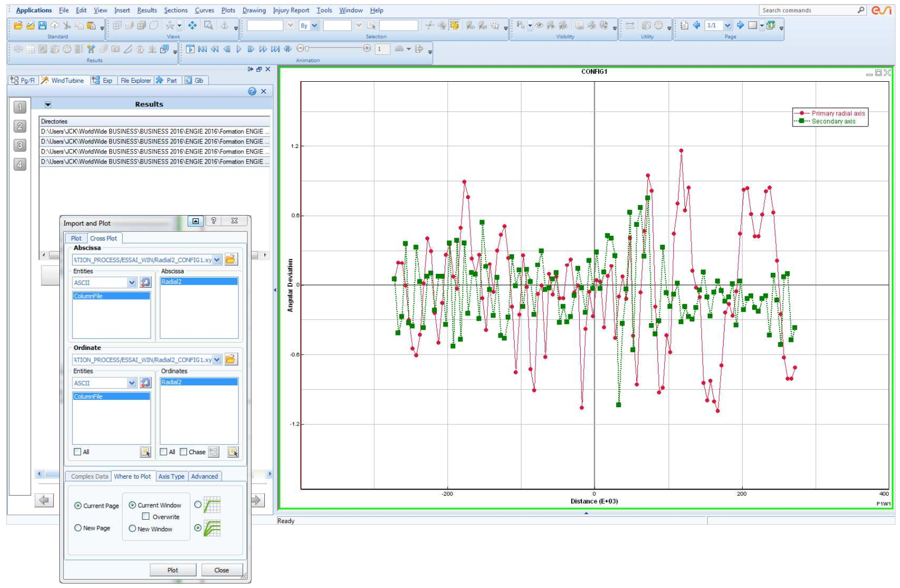Check the All box under Entities

tap(77, 452)
